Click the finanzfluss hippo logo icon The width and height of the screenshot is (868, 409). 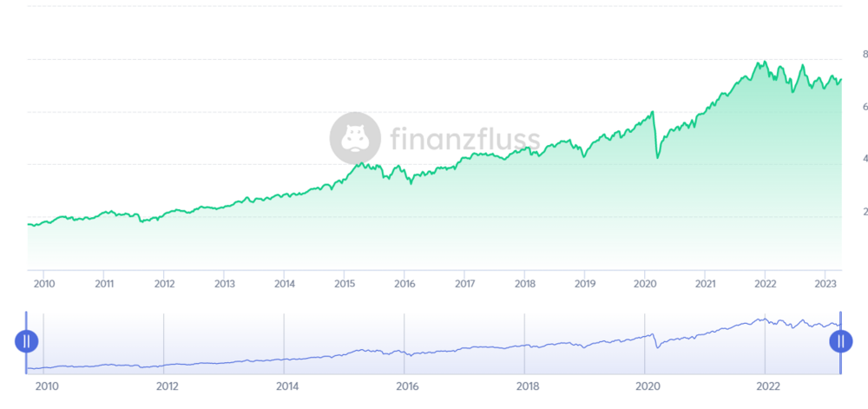(354, 137)
